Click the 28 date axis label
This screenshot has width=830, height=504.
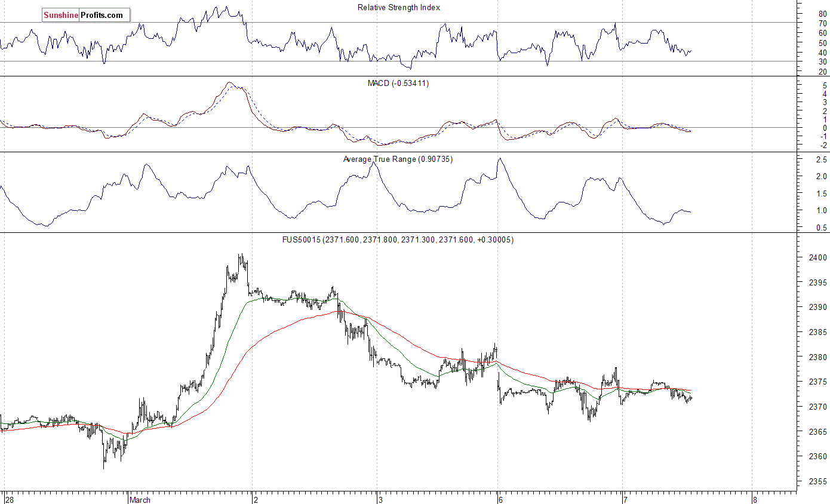(x=9, y=499)
